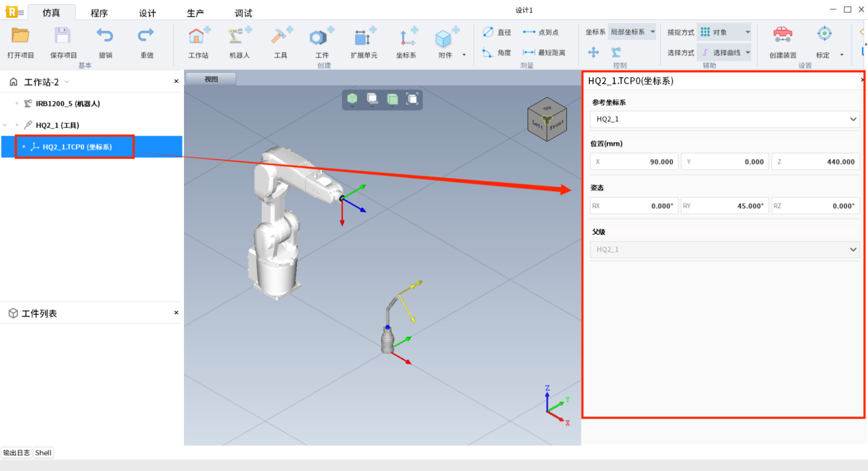This screenshot has height=471, width=868.
Task: Open the 参考坐标系 dropdown showing HQ2_1
Action: (x=724, y=119)
